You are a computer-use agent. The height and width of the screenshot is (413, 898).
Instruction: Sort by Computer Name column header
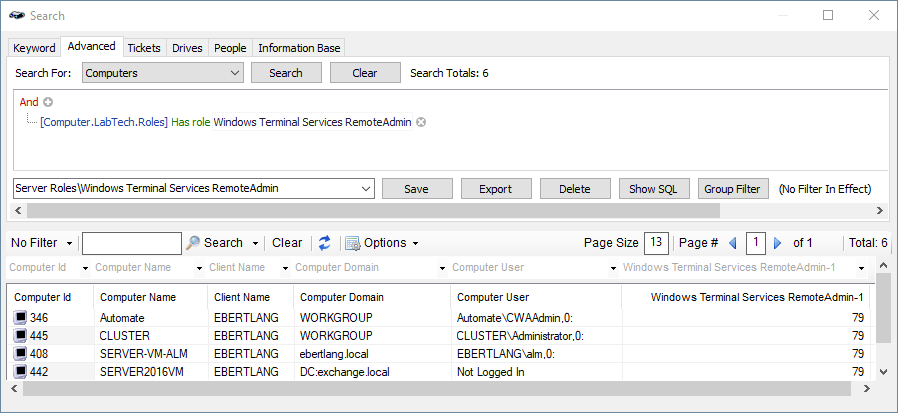point(138,297)
